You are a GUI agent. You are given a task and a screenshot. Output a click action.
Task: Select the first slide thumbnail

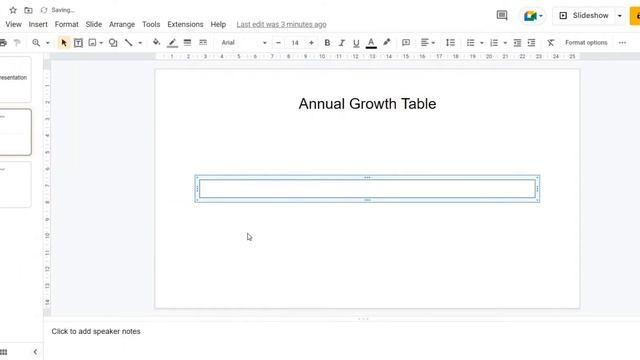[16, 79]
